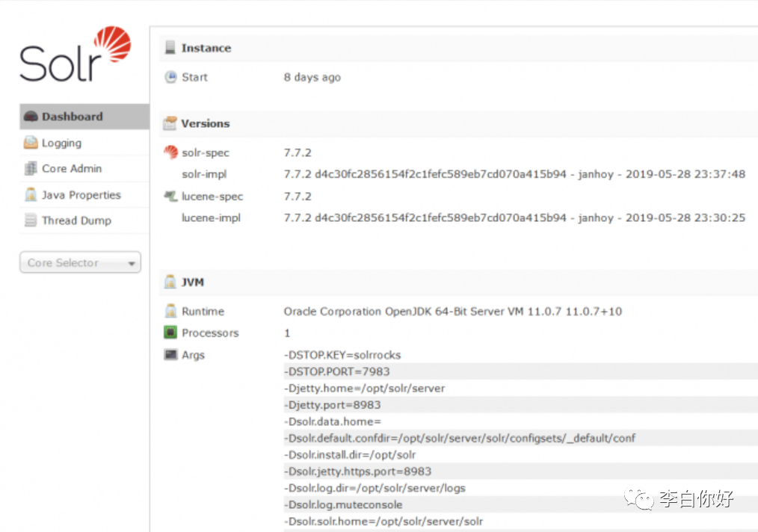Viewport: 758px width, 532px height.
Task: Go to Core Admin
Action: (84, 169)
